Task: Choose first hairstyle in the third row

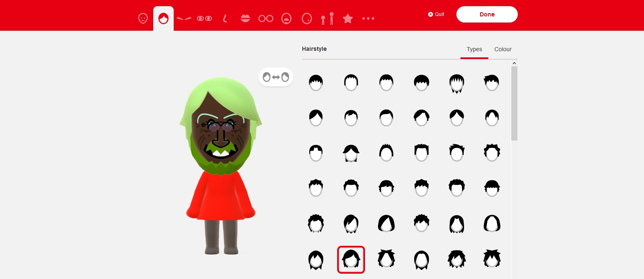Action: tap(316, 153)
